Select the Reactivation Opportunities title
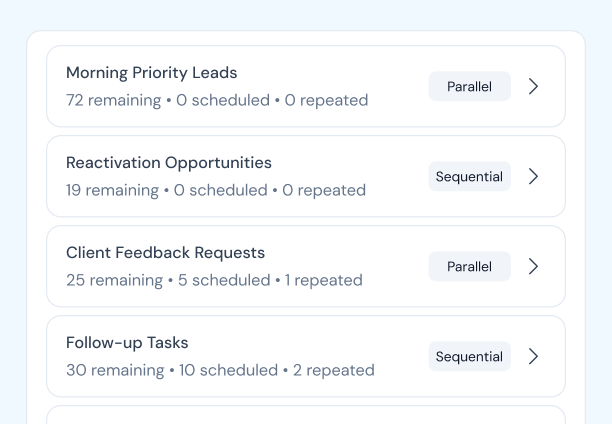 click(x=169, y=163)
